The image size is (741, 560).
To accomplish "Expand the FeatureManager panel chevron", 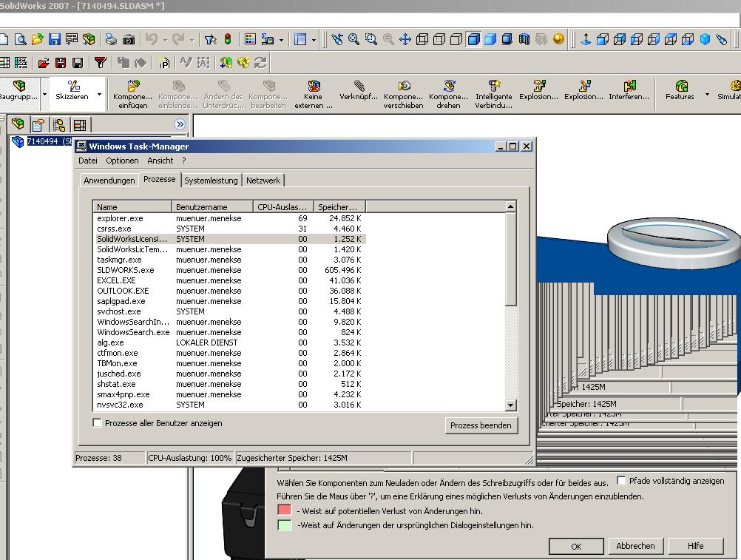I will (178, 124).
